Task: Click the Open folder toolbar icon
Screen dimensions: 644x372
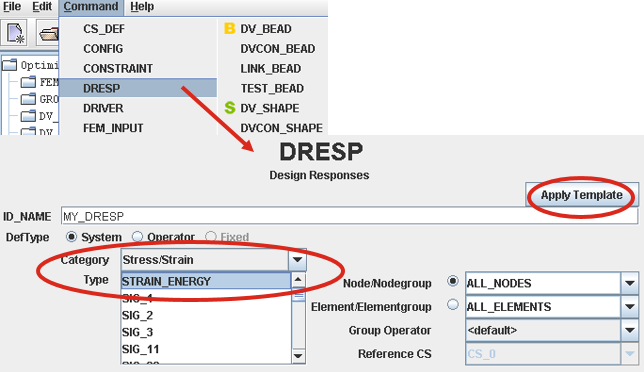Action: click(x=48, y=33)
